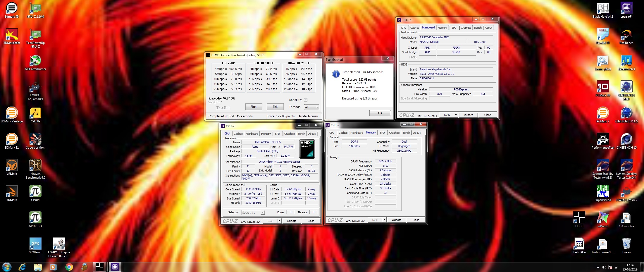Click Run in HEVC Decode Benchmark
This screenshot has height=272, width=644.
click(x=254, y=107)
